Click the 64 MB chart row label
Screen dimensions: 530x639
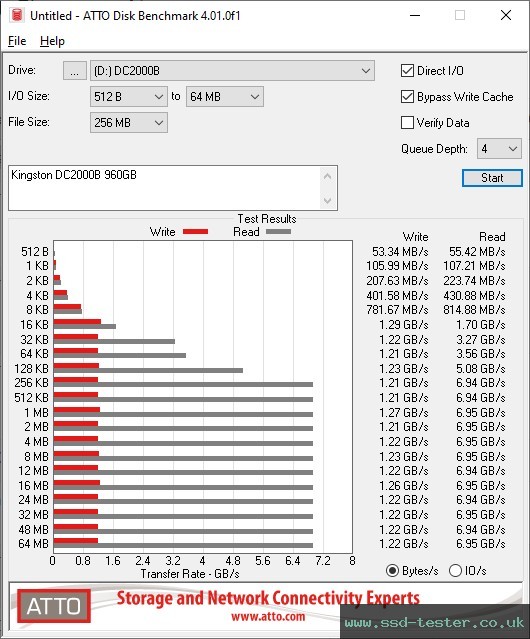[x=33, y=544]
